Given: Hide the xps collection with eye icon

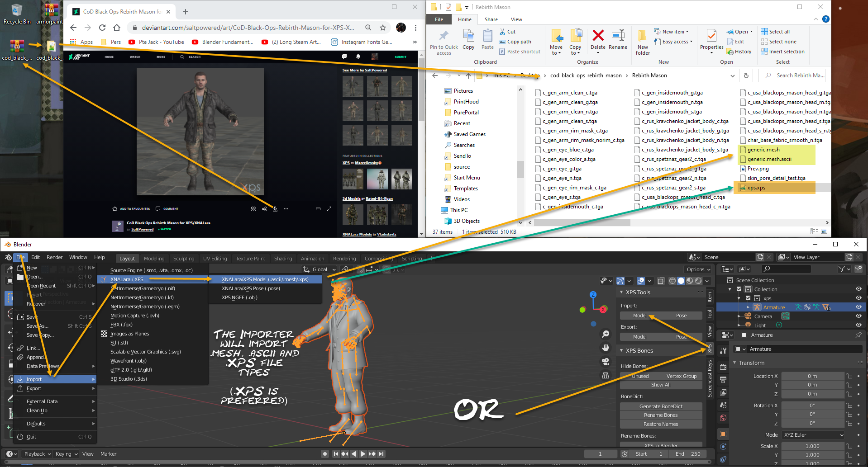Looking at the screenshot, I should coord(858,298).
